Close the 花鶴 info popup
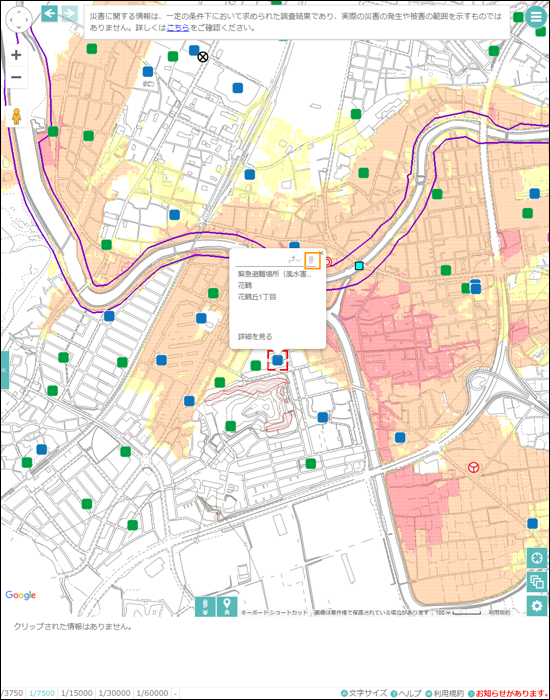Screen dimensions: 550x700 tap(321, 253)
